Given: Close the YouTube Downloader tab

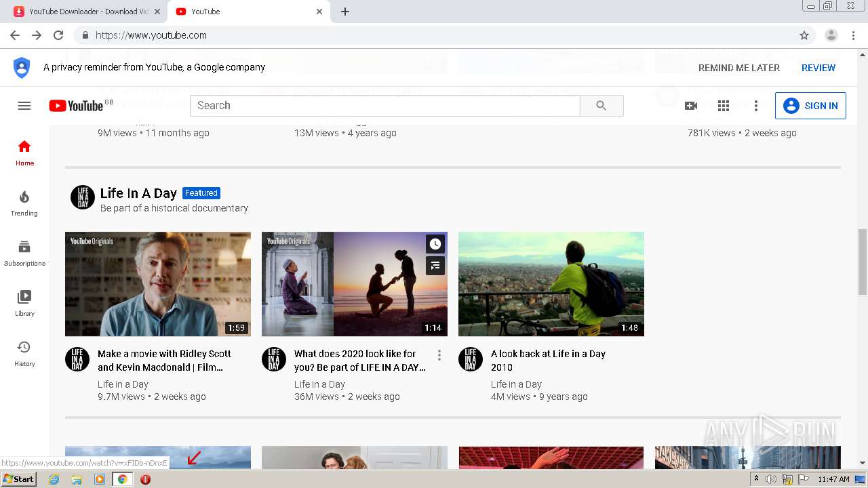Looking at the screenshot, I should pyautogui.click(x=157, y=12).
